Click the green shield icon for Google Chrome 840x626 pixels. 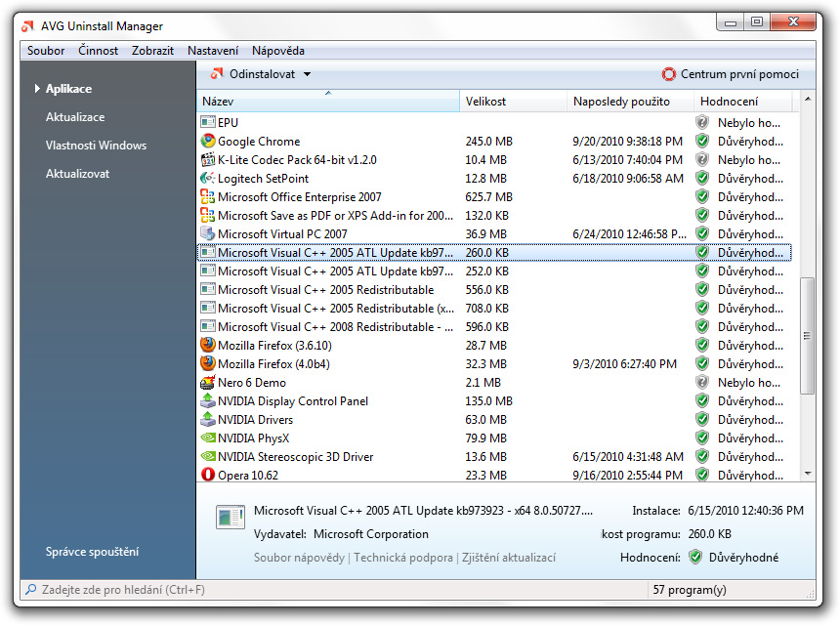click(x=702, y=141)
